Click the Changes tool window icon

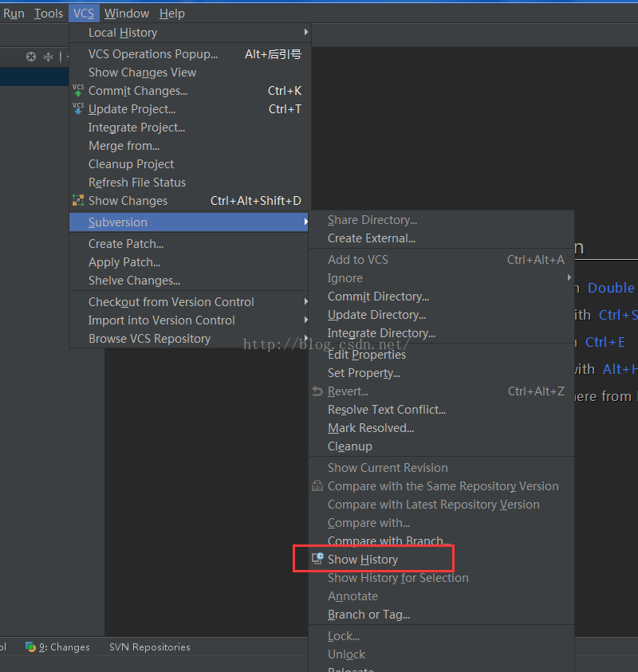30,646
